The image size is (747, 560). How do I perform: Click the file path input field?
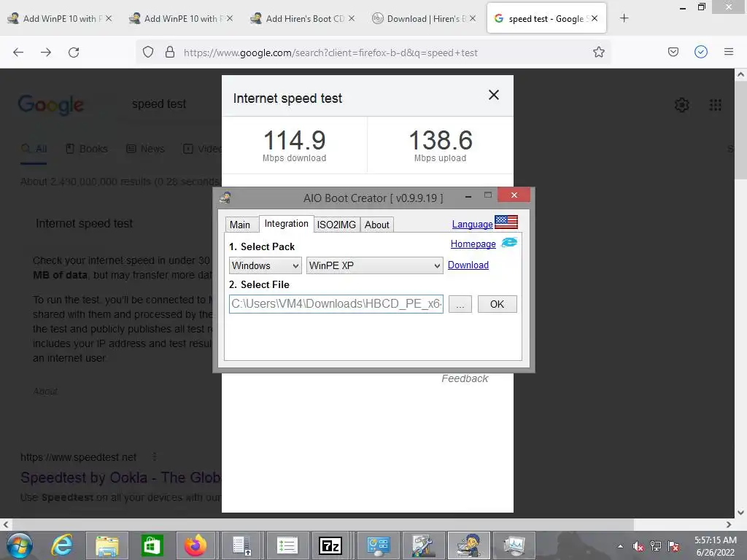tap(336, 304)
